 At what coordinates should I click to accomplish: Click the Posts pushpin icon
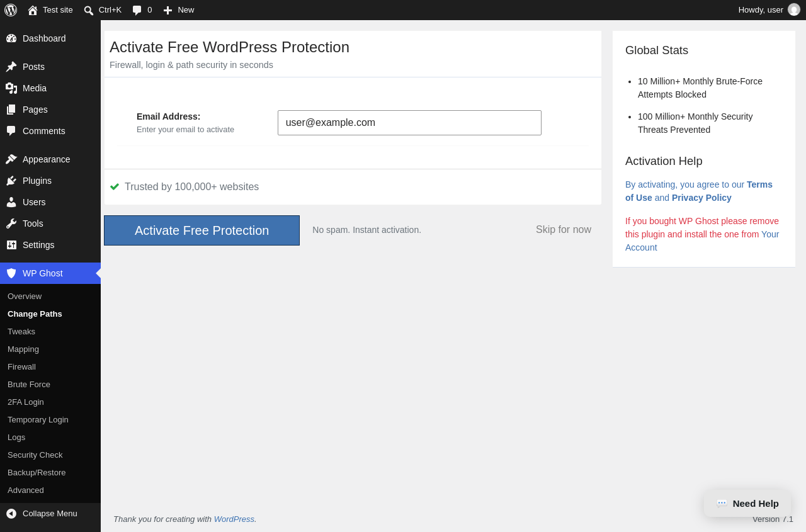click(11, 67)
